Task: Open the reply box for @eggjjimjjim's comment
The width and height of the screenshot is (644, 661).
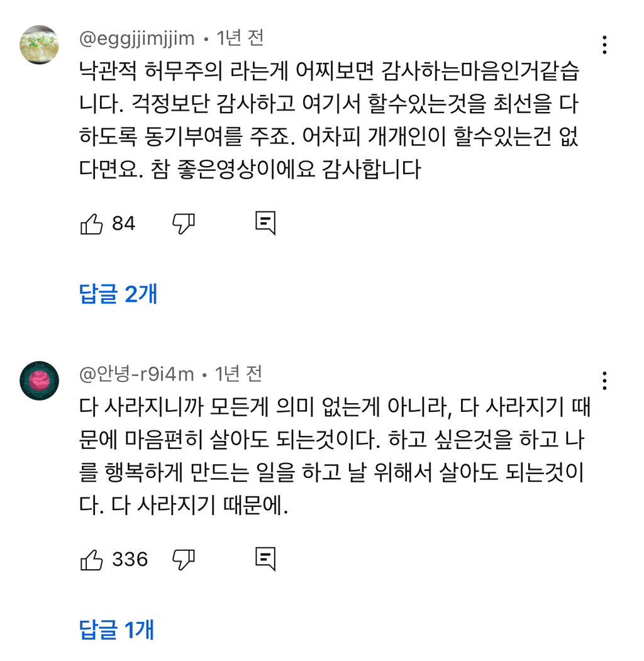Action: [x=265, y=223]
